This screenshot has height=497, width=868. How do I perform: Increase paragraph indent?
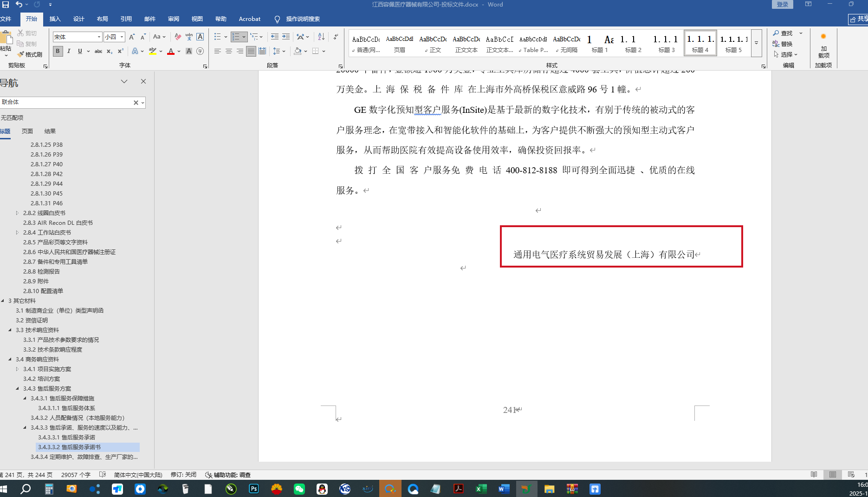pos(286,37)
